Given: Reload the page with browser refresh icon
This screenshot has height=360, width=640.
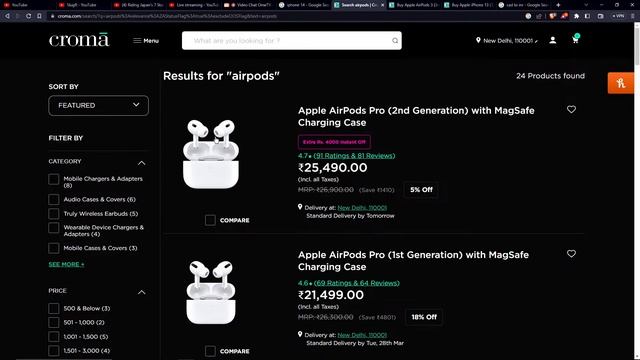Looking at the screenshot, I should (28, 16).
